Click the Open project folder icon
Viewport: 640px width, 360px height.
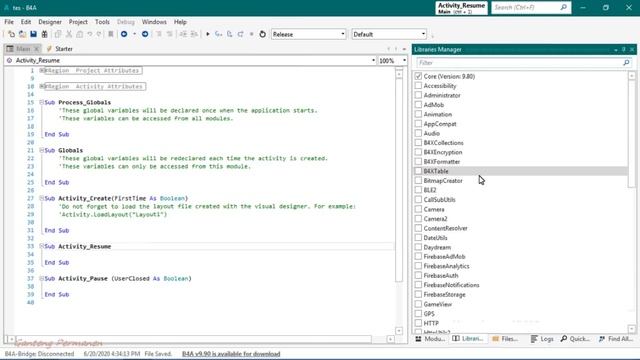22,34
